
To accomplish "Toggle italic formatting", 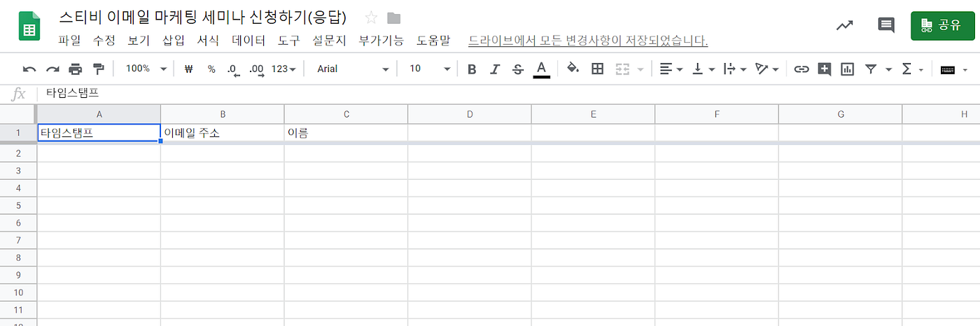I will pyautogui.click(x=495, y=69).
